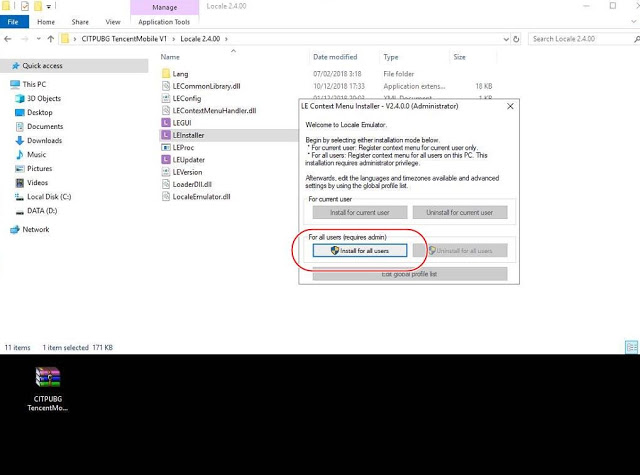Click Install for all users button

pos(360,251)
